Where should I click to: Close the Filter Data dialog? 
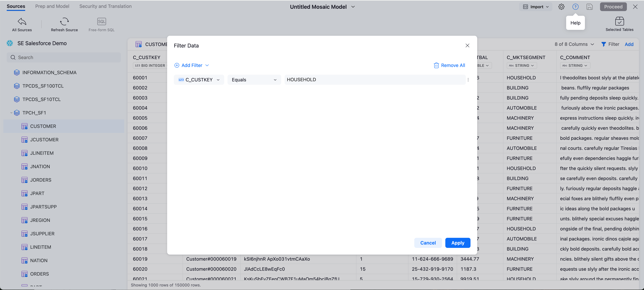tap(467, 45)
